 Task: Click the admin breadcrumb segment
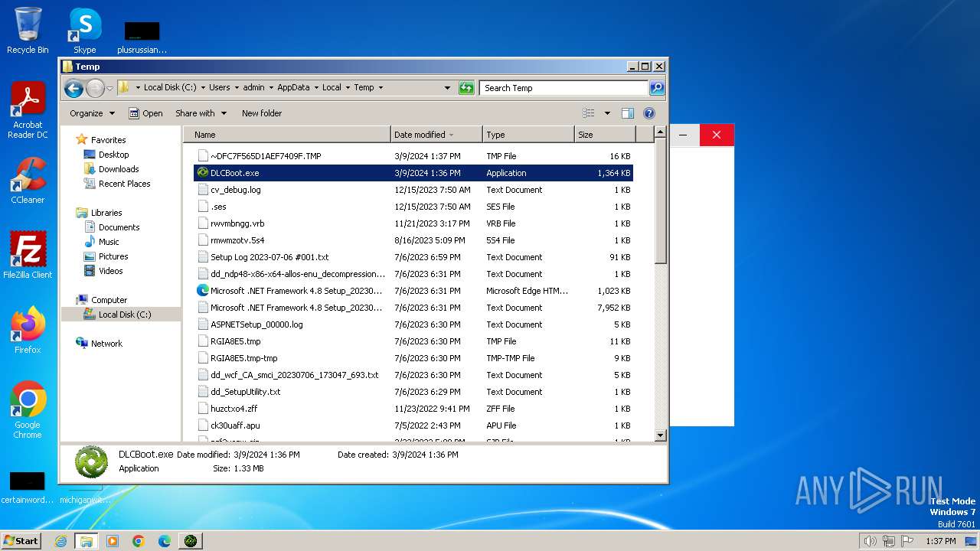[253, 87]
